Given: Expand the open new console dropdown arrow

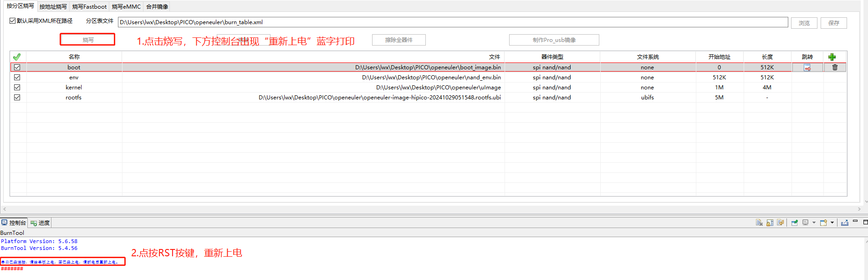Looking at the screenshot, I should click(x=832, y=223).
